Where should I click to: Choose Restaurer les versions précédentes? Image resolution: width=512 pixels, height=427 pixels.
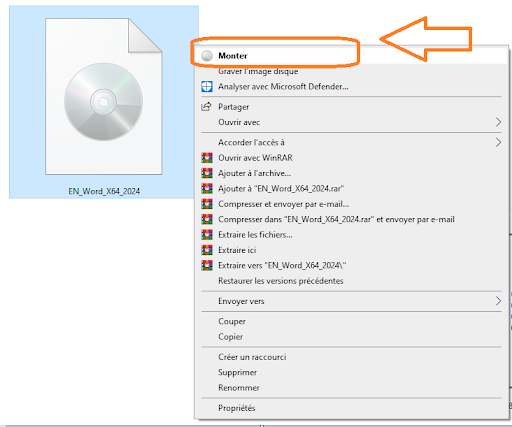coord(351,281)
